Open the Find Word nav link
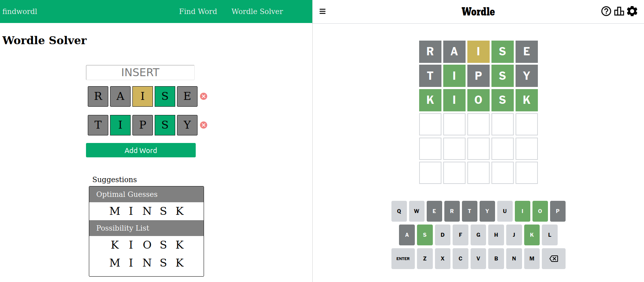 coord(198,11)
